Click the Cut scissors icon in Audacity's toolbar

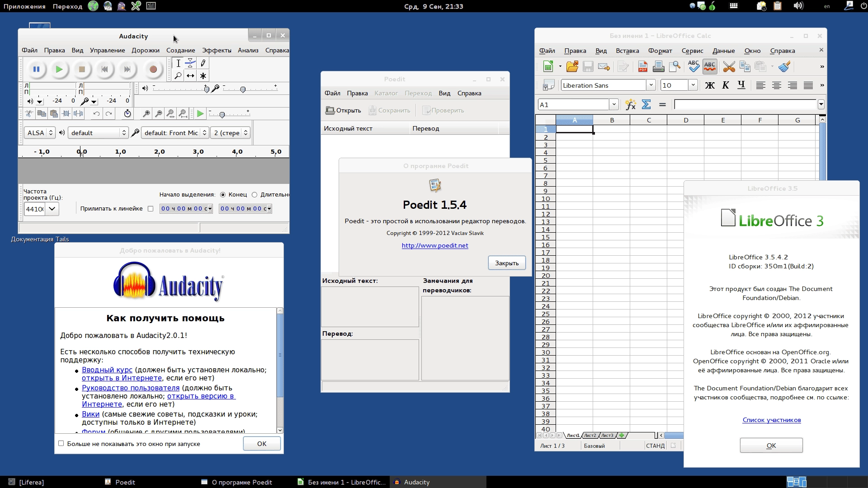(29, 114)
